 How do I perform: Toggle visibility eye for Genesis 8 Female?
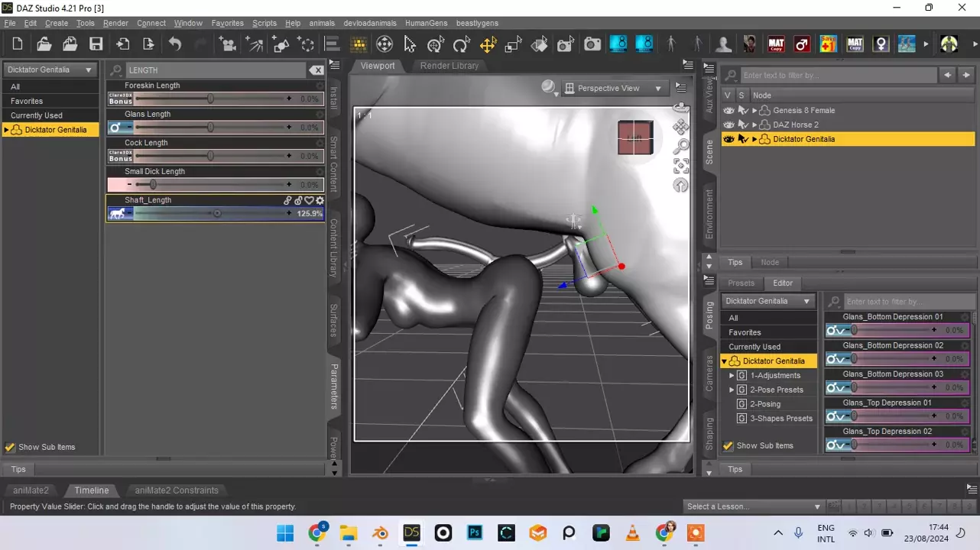click(729, 111)
